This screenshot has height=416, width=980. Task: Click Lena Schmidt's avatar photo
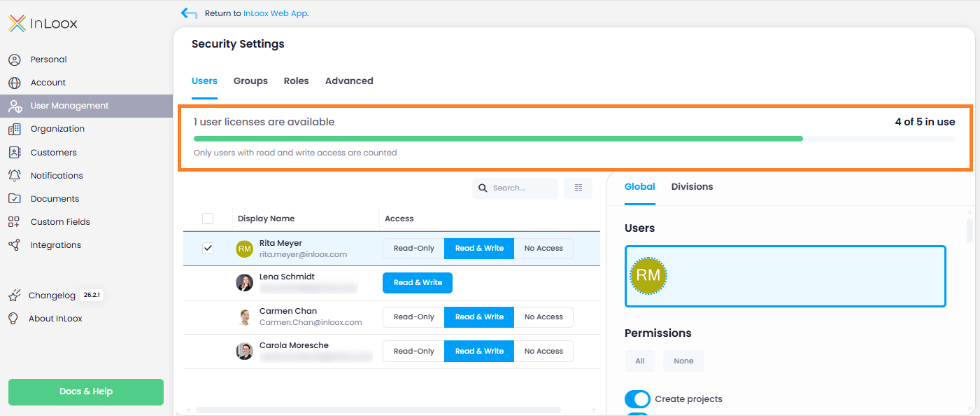[x=244, y=283]
